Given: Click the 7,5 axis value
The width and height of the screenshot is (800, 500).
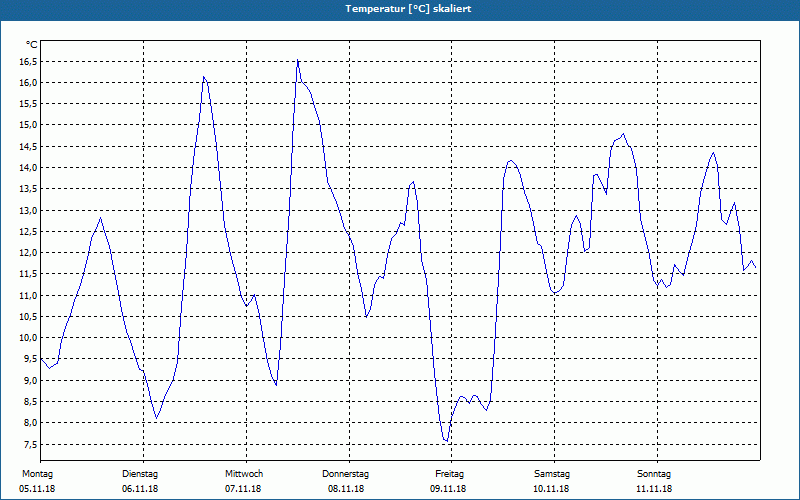Looking at the screenshot, I should point(30,445).
